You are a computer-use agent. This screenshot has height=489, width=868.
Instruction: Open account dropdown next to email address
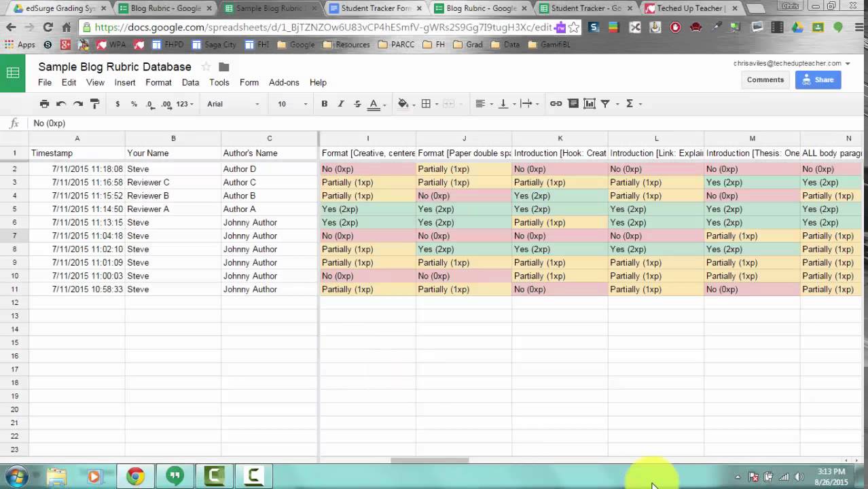point(848,63)
